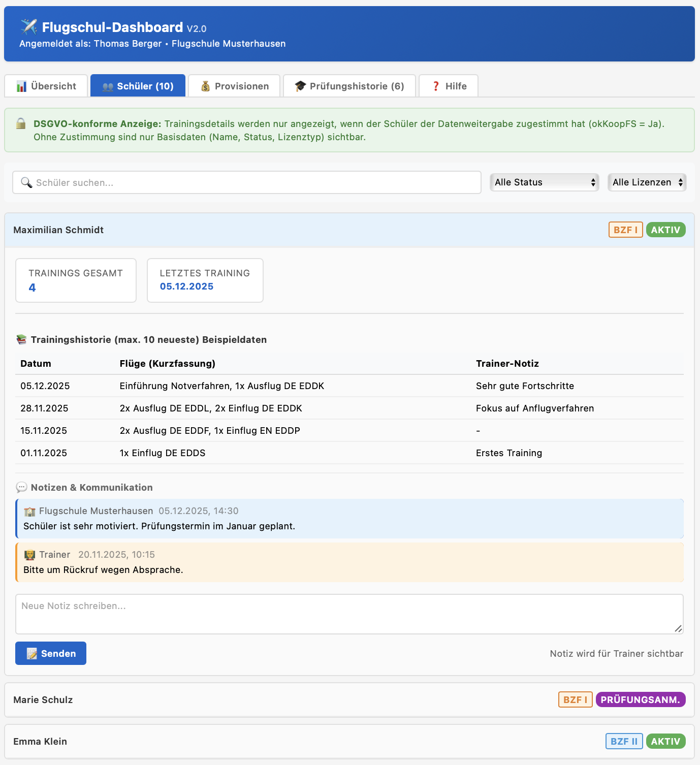Click the lock icon in DSGVO notice
Viewport: 700px width, 765px height.
(x=21, y=123)
